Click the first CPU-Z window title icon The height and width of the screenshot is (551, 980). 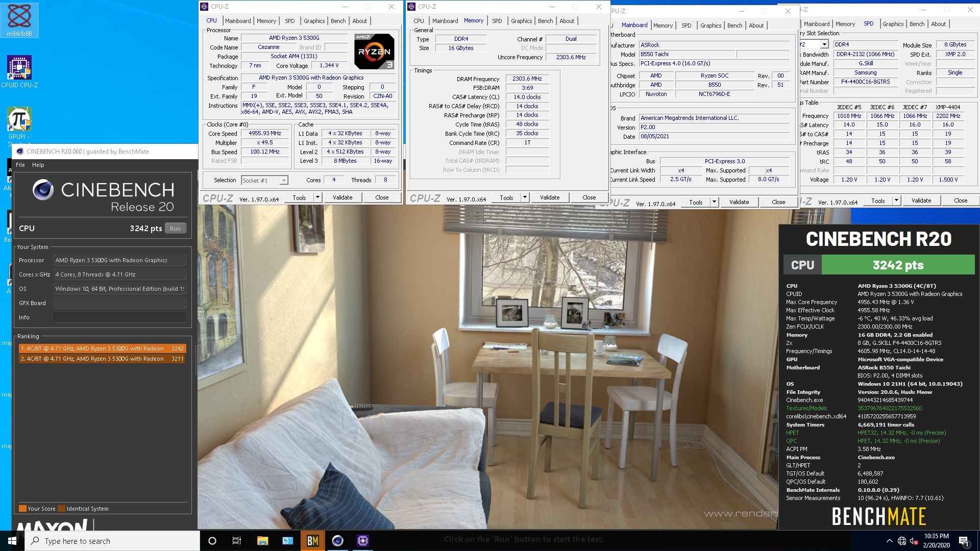(204, 7)
